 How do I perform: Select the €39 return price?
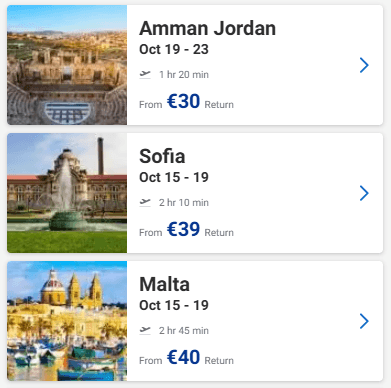pyautogui.click(x=184, y=229)
